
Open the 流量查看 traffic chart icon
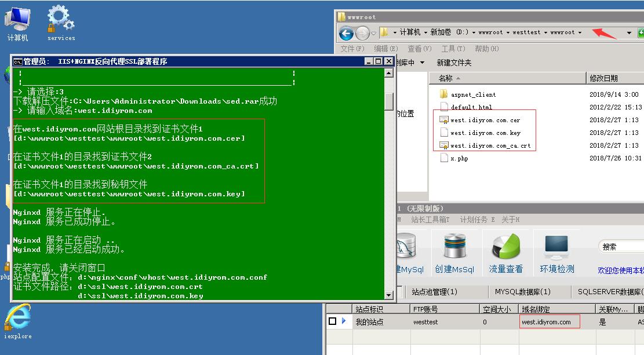(x=505, y=252)
